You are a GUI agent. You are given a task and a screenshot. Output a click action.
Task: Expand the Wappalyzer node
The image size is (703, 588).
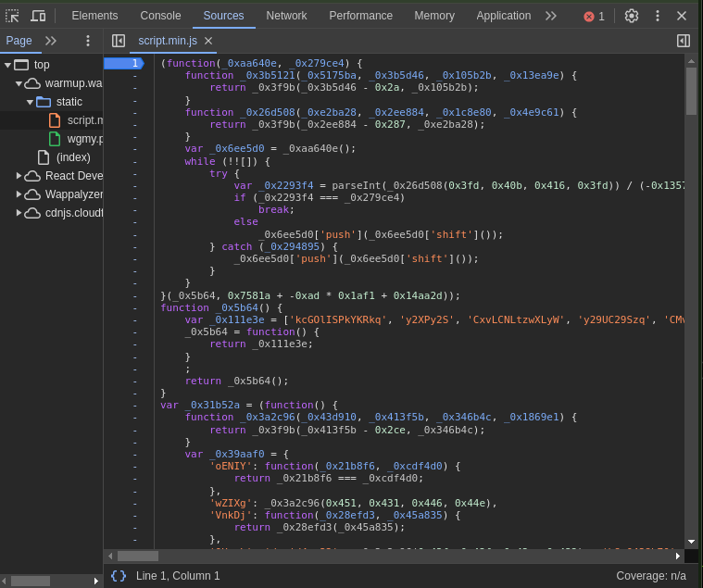pos(19,194)
